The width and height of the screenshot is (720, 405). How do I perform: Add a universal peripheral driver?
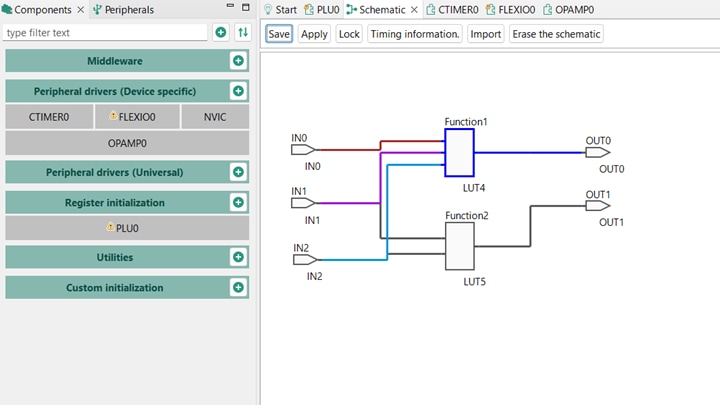[x=238, y=172]
